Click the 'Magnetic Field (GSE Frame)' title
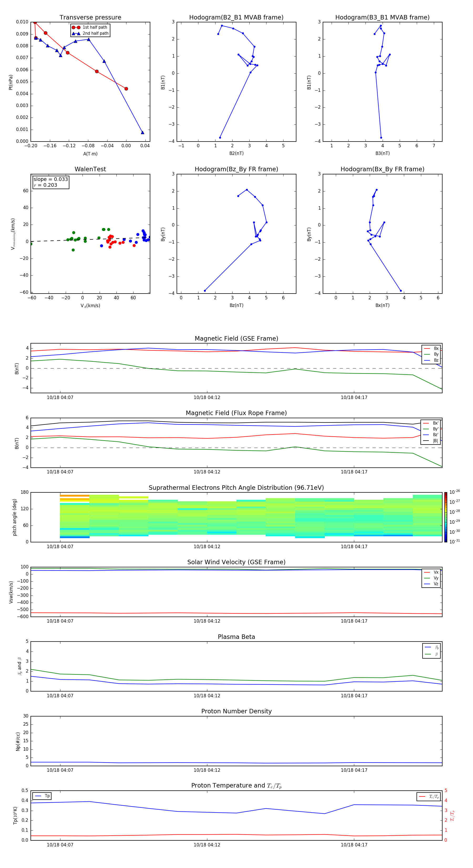This screenshot has height=868, width=473. point(236,339)
